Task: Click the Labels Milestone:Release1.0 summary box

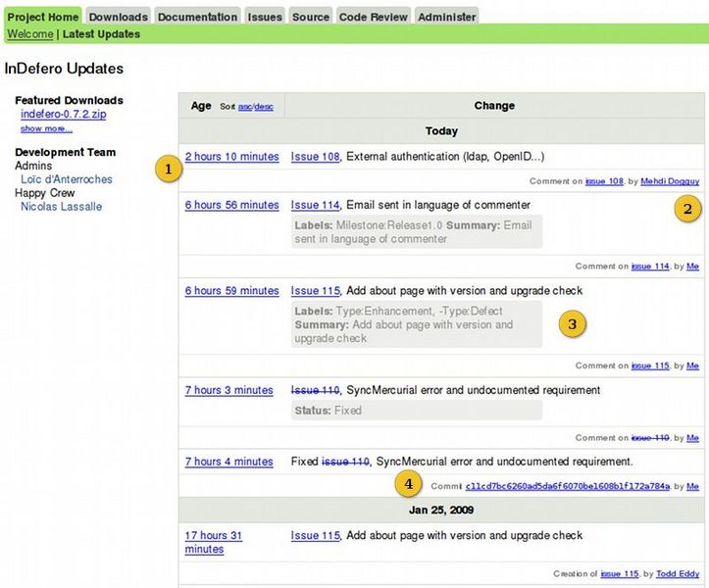Action: [417, 232]
